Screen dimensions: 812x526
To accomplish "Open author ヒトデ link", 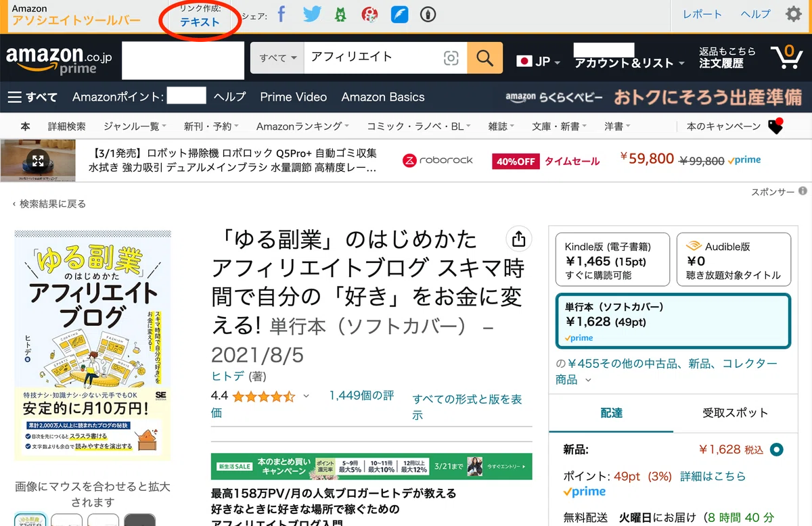I will pos(229,375).
